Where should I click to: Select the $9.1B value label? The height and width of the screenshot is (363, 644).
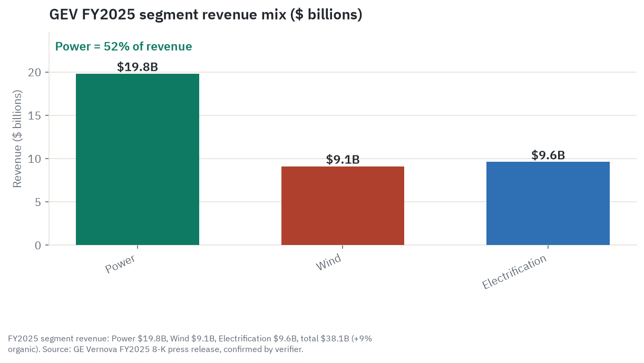(343, 160)
